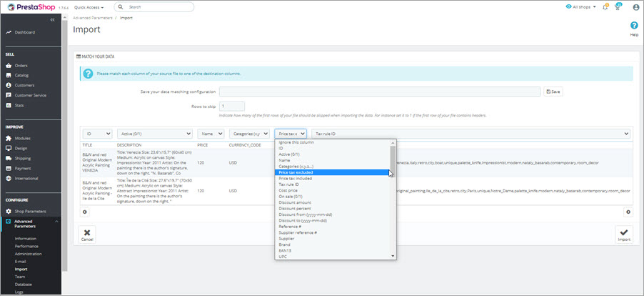Open the Quick Access dropdown
The height and width of the screenshot is (296, 644).
coord(89,7)
